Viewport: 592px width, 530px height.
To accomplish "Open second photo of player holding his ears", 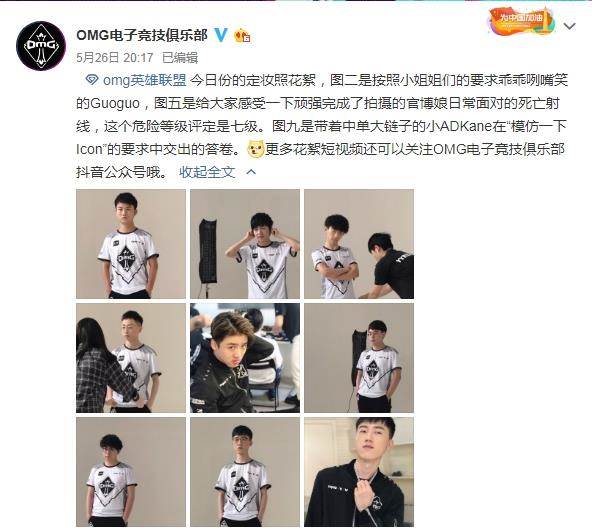I will 245,244.
